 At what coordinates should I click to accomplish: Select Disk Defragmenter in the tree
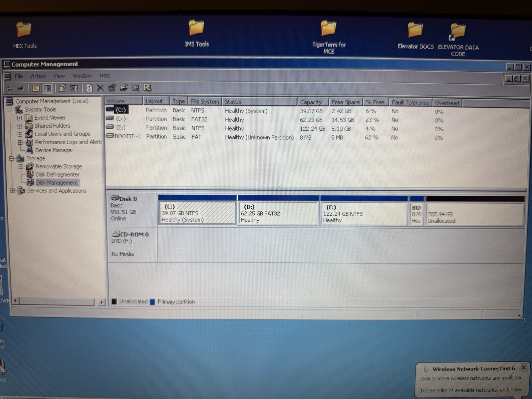[58, 175]
